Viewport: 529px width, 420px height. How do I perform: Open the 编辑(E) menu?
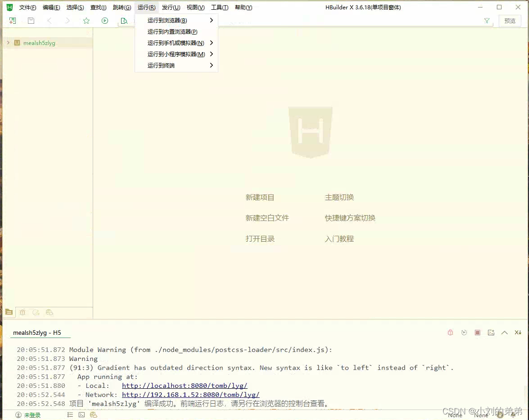(x=51, y=7)
